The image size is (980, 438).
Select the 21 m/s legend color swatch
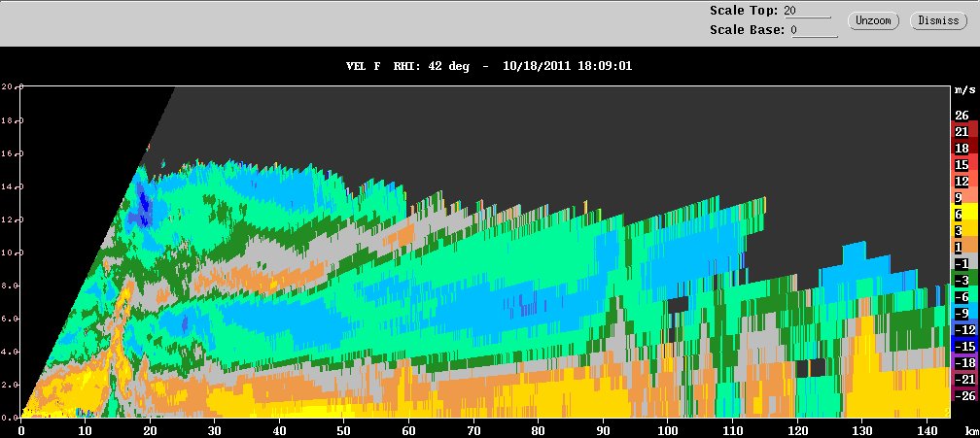pos(965,132)
